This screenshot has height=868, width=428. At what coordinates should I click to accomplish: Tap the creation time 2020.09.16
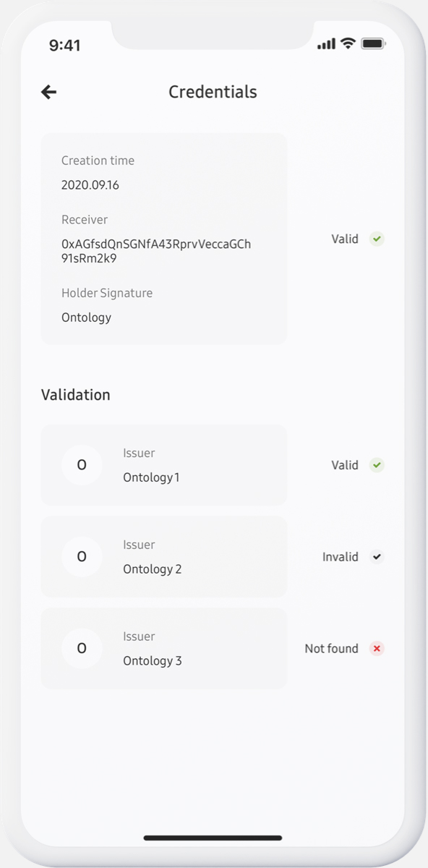tap(90, 185)
